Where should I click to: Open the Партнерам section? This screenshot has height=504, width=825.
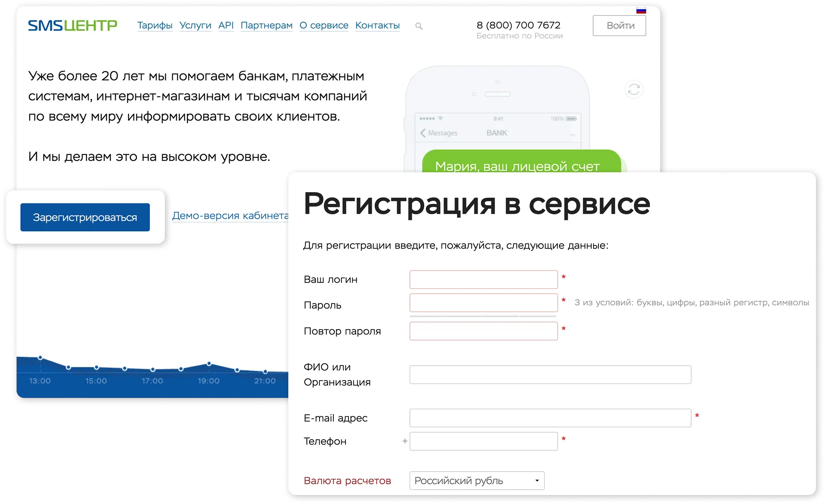click(x=266, y=25)
